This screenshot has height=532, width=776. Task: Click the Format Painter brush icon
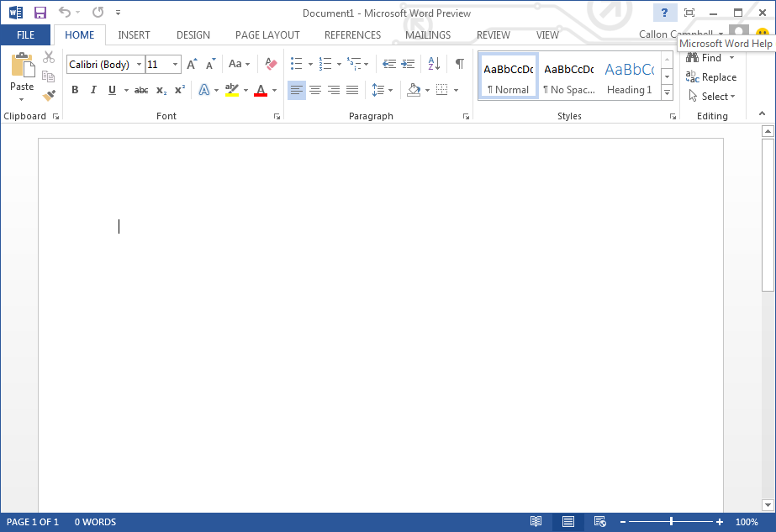tap(49, 95)
